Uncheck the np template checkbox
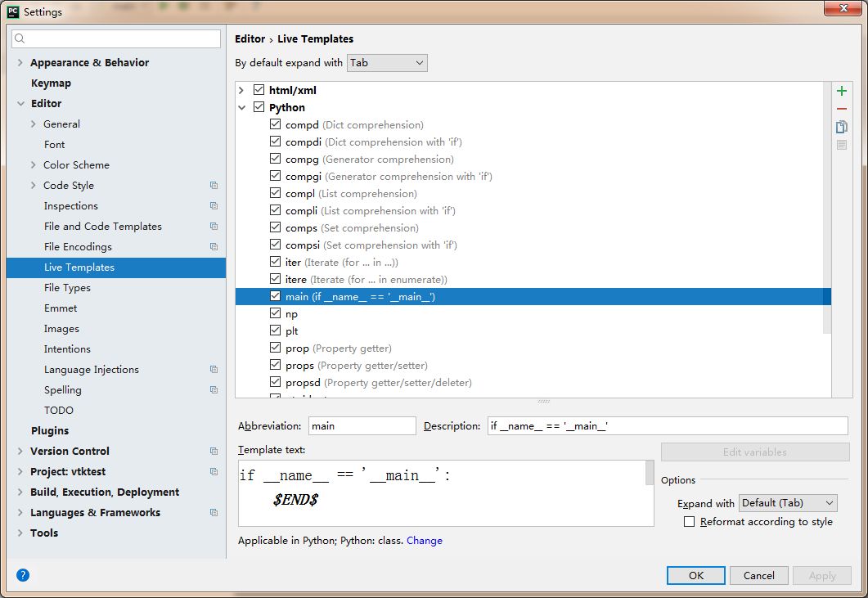This screenshot has width=868, height=598. [x=275, y=312]
